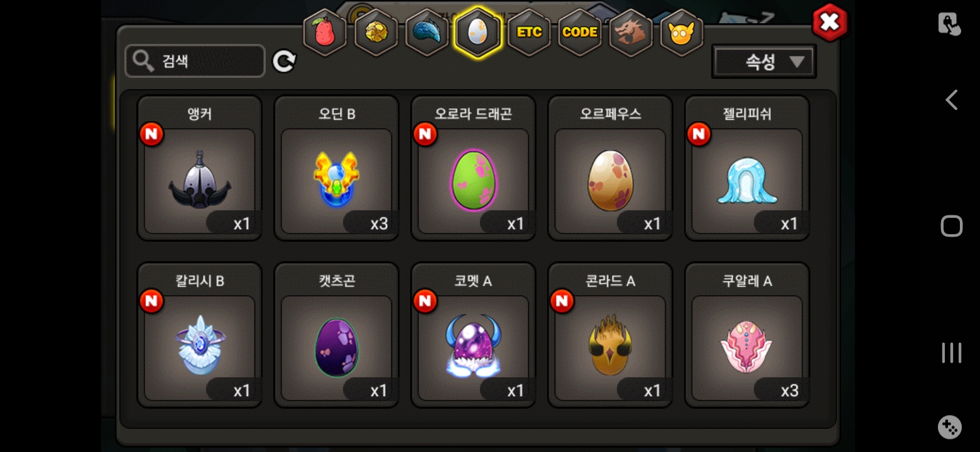
Task: Open the blue dragon scale category tab
Action: click(x=427, y=33)
